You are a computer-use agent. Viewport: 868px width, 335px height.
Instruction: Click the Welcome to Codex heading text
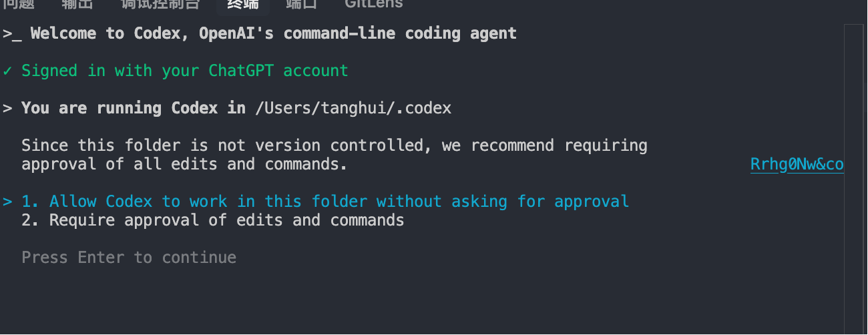click(274, 33)
